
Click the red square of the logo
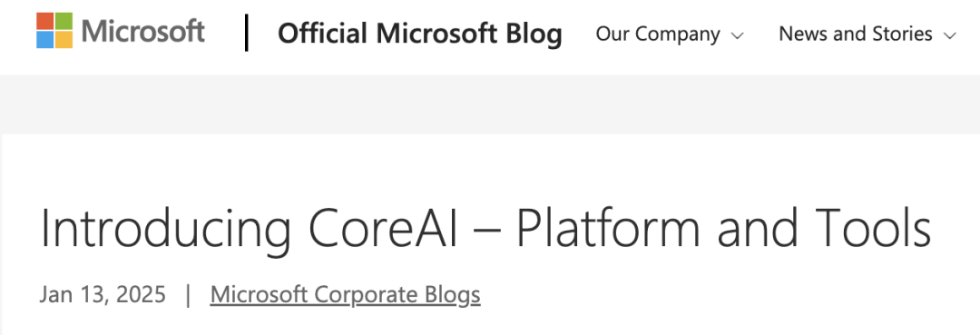[x=45, y=21]
